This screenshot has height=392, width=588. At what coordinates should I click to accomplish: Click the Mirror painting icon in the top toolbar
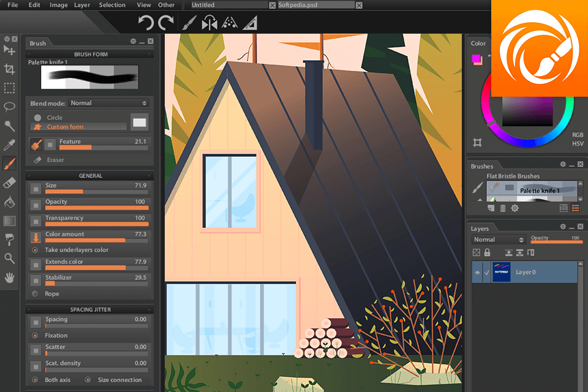coord(209,23)
